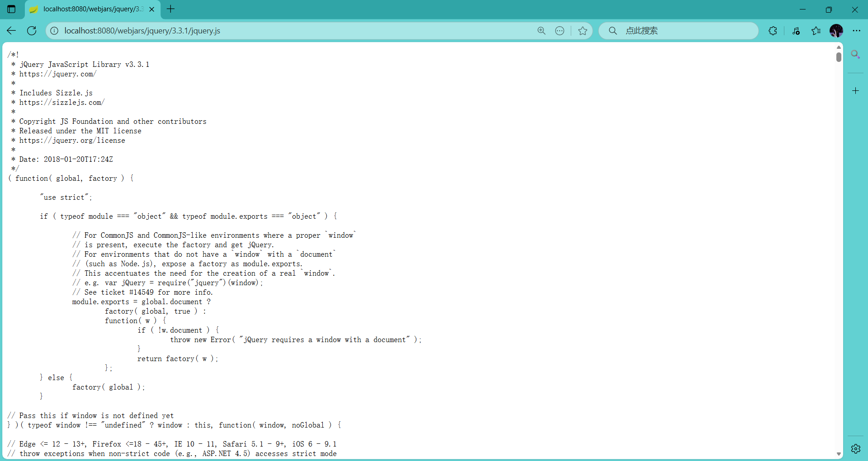Click 'e.g. var jQuery = require("jquery")(window);' comment

168,282
